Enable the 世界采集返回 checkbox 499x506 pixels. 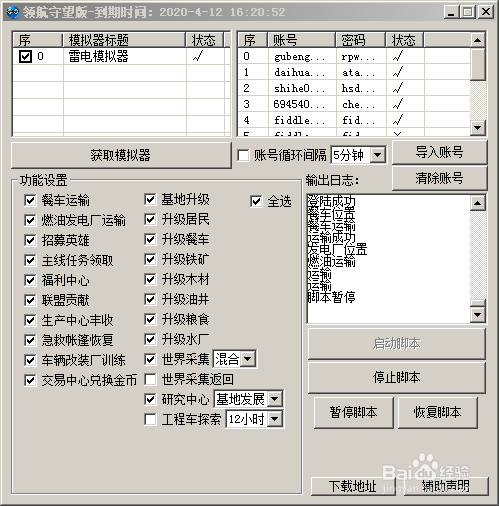click(x=150, y=379)
